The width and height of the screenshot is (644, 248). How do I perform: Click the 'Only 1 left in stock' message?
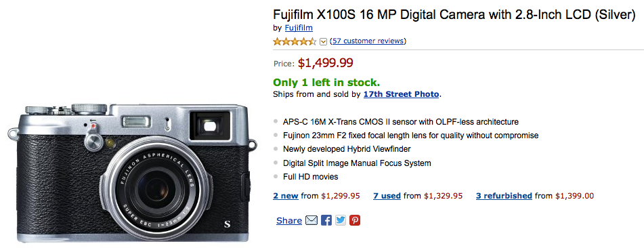pyautogui.click(x=326, y=82)
